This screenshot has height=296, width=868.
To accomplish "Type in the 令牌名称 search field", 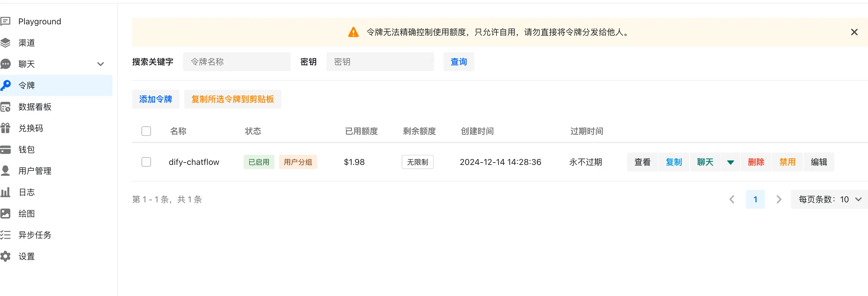I will click(x=237, y=61).
